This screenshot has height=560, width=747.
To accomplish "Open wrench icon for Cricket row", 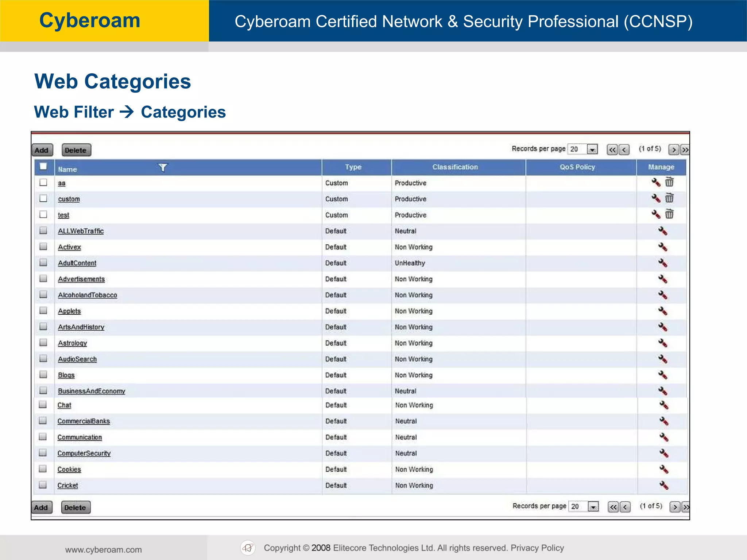I will point(664,486).
